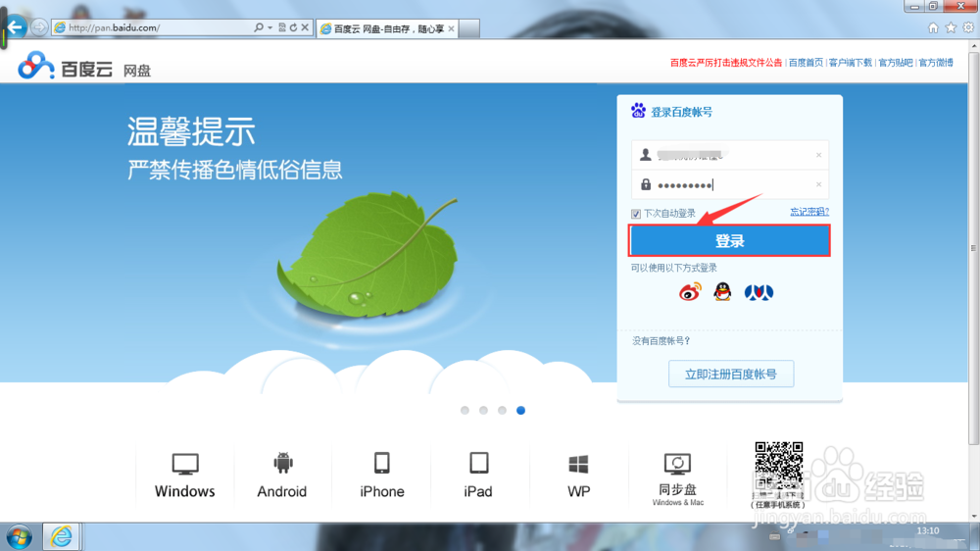Screen dimensions: 980x551
Task: Click the taskbar clock showing 13:10
Action: point(928,531)
